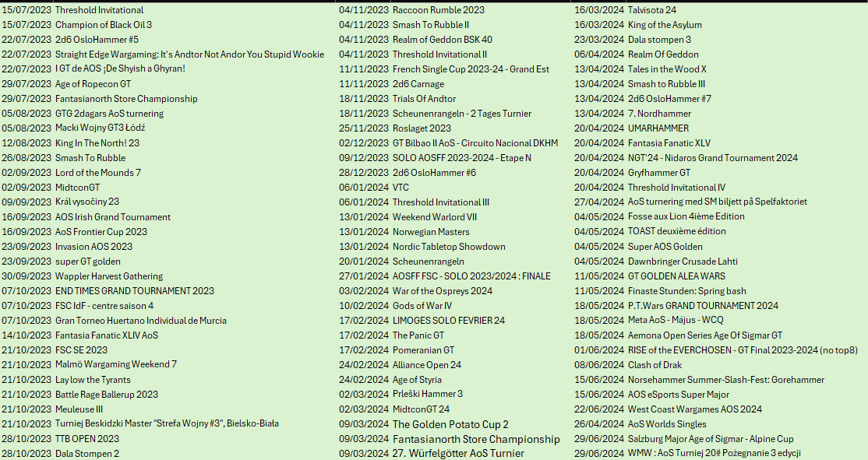Click the Straight Edge Wargaming event cell
Image resolution: width=868 pixels, height=460 pixels.
click(189, 54)
